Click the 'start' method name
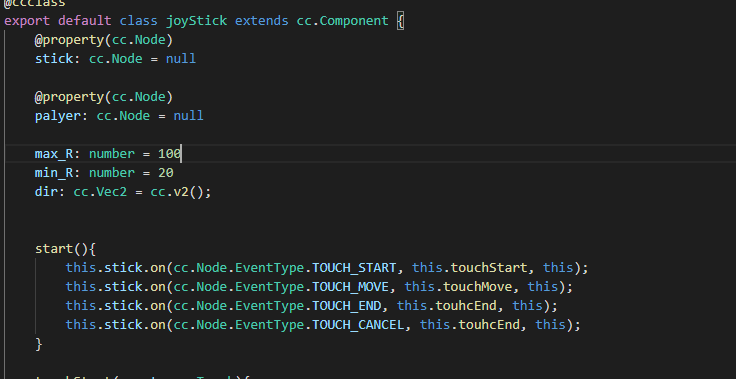Viewport: 736px width, 379px height. tap(54, 249)
